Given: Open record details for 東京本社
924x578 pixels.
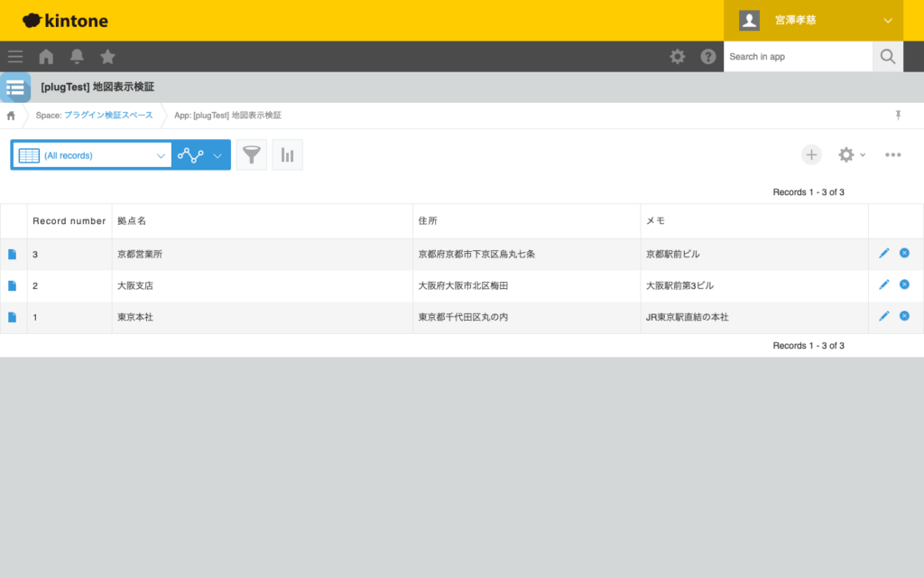Looking at the screenshot, I should pos(13,317).
